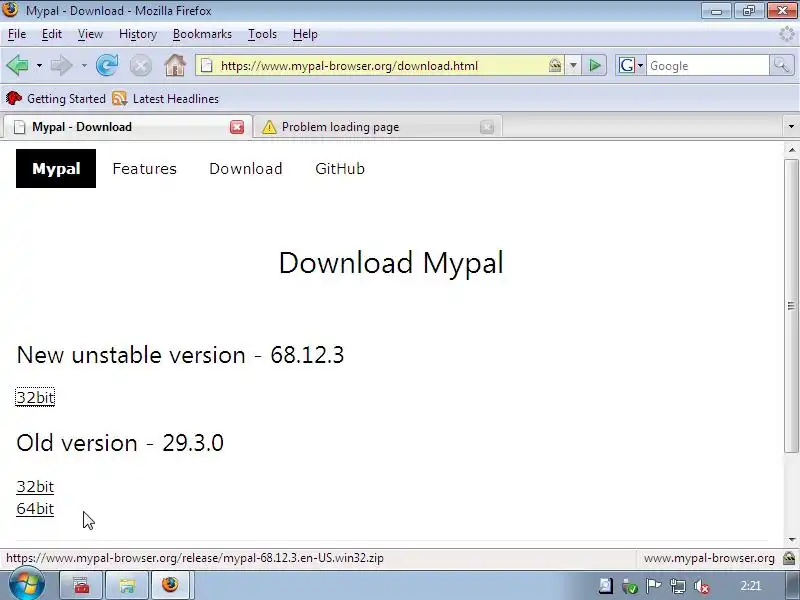Click www.mypal-browser.org in the status bar
The height and width of the screenshot is (600, 800).
click(709, 558)
